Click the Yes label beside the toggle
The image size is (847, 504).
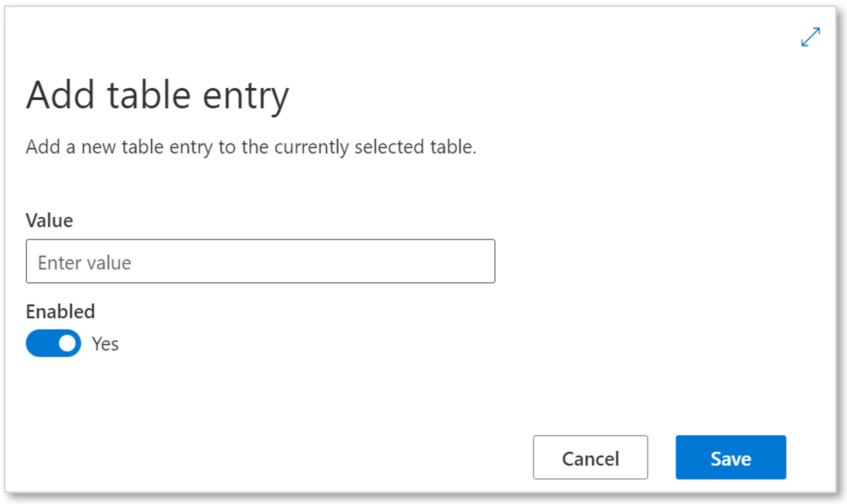click(x=105, y=344)
